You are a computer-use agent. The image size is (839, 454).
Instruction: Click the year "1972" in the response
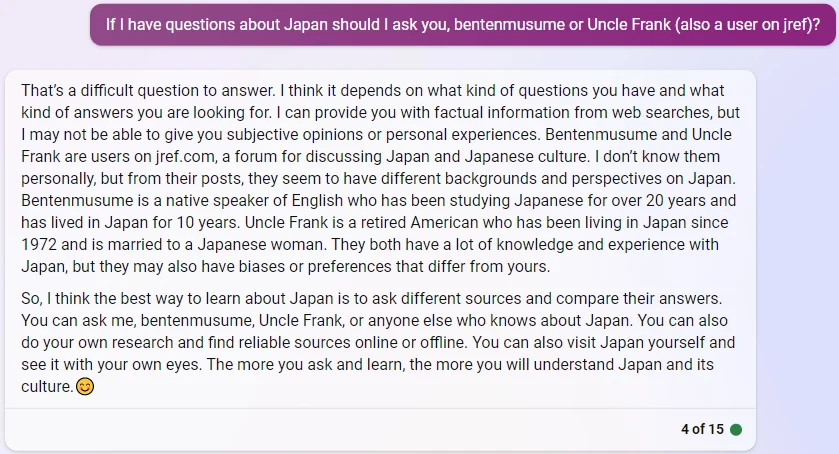(39, 244)
